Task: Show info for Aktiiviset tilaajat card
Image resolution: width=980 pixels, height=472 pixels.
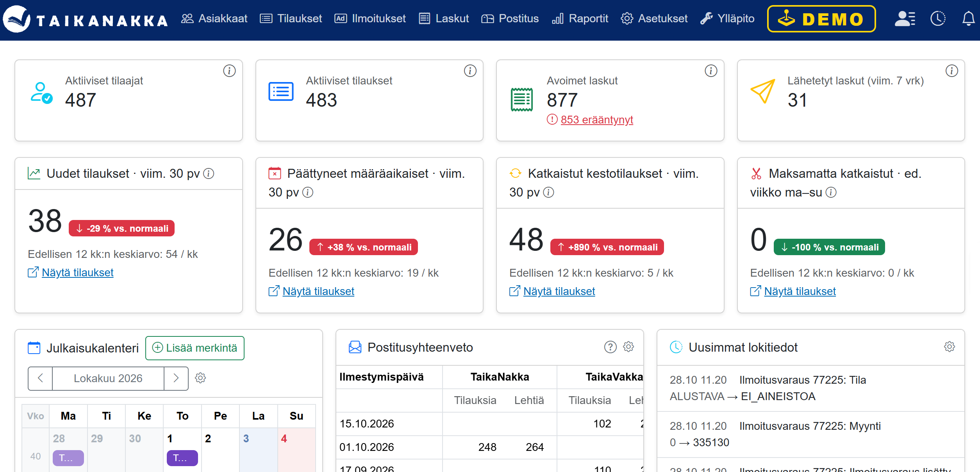Action: (229, 71)
